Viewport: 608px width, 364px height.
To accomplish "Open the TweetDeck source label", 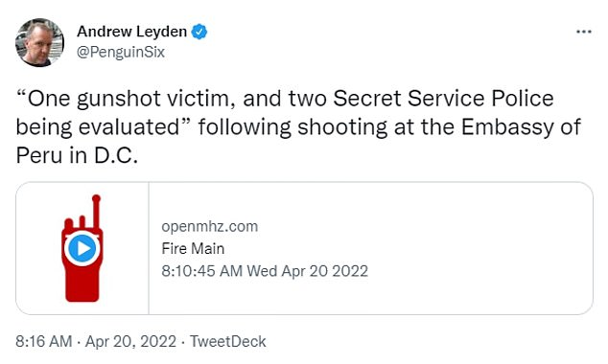I will [228, 342].
